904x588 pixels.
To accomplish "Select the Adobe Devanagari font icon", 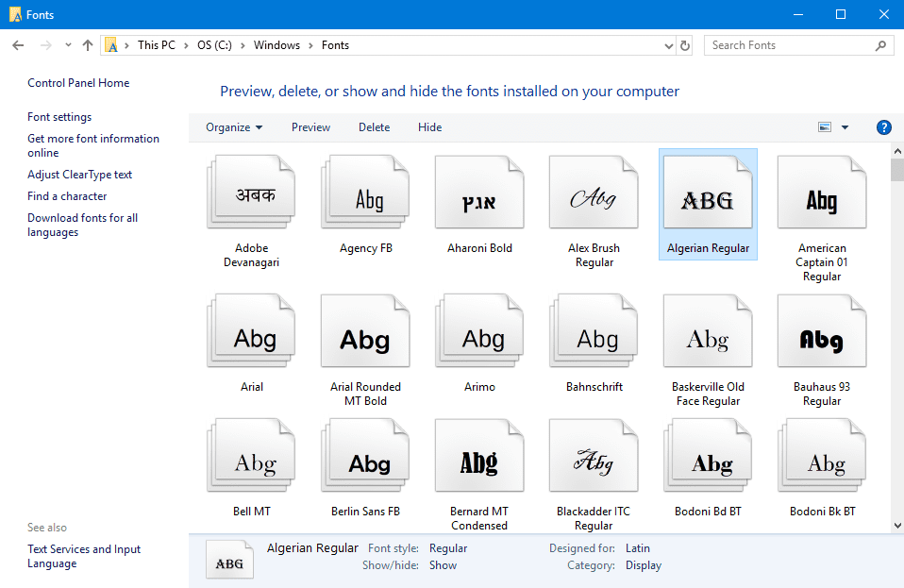I will (x=251, y=198).
